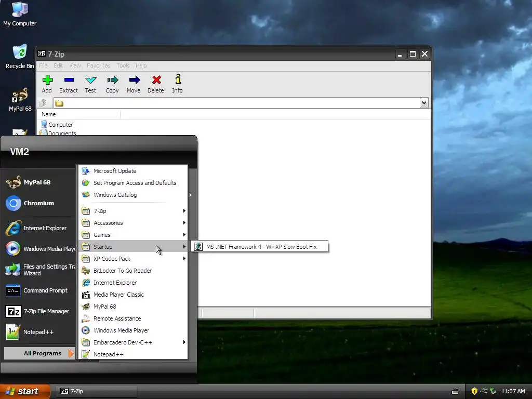Click the Windows start button
The height and width of the screenshot is (399, 532).
[24, 391]
